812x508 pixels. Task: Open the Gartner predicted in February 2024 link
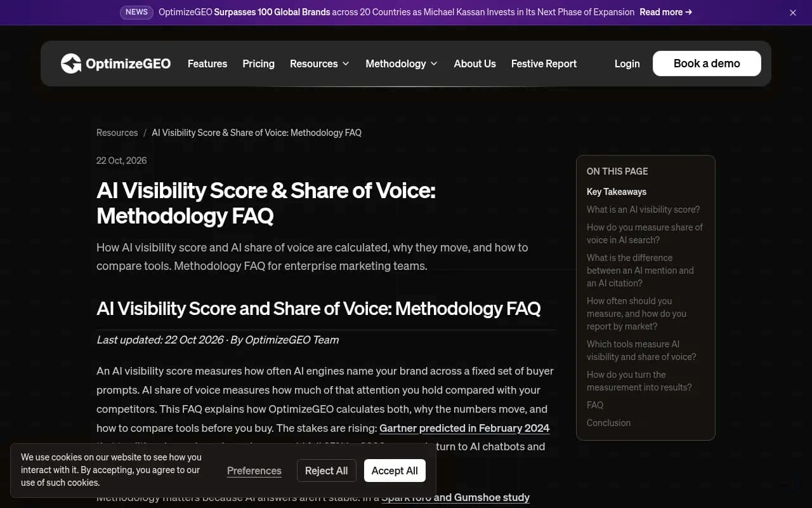(464, 428)
